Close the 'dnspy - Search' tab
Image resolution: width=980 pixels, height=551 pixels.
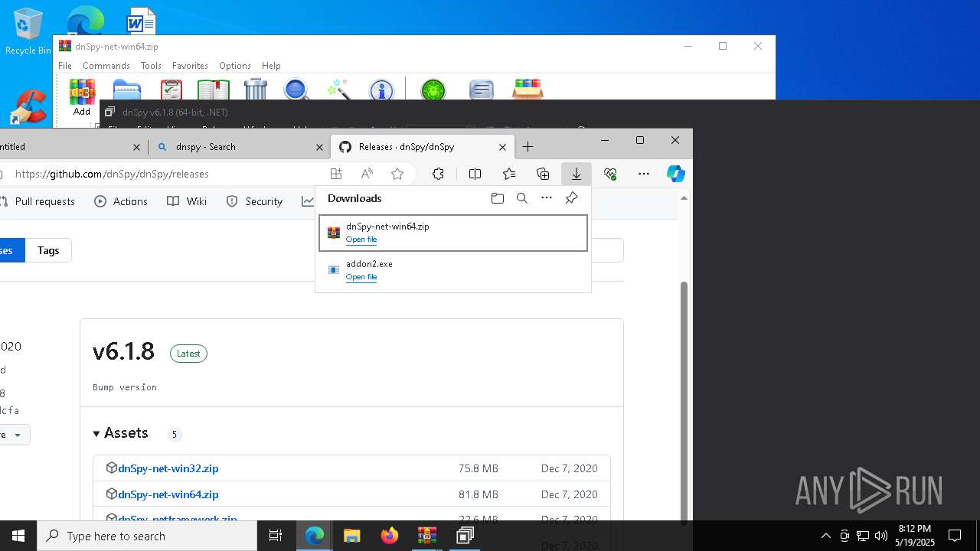(320, 147)
